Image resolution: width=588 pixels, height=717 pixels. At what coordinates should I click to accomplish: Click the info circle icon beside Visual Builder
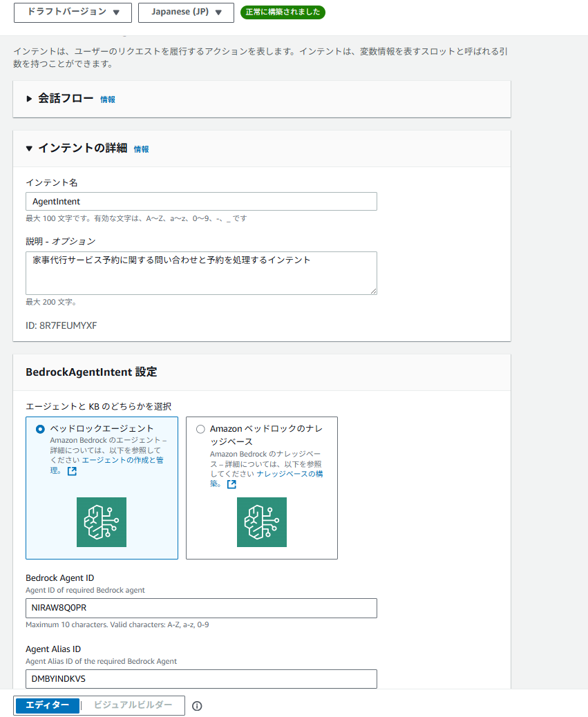[197, 706]
